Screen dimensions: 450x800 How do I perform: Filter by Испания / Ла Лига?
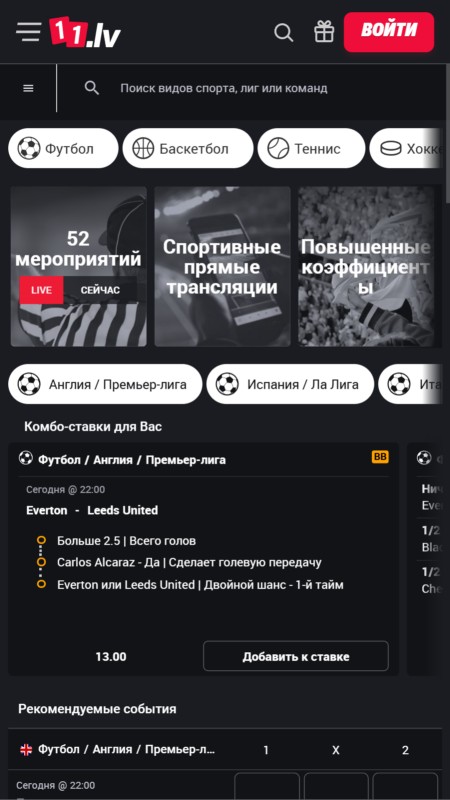coord(290,384)
